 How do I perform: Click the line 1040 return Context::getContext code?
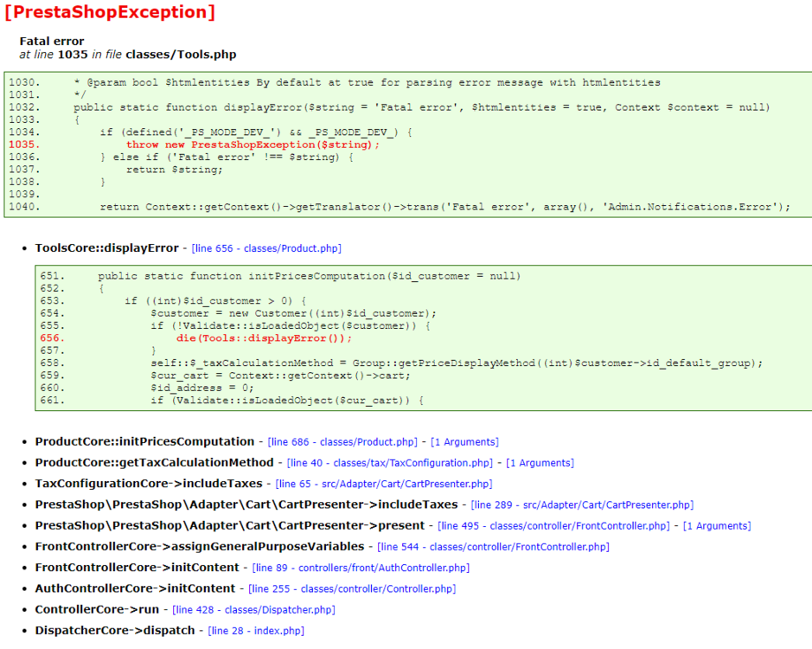[x=445, y=207]
